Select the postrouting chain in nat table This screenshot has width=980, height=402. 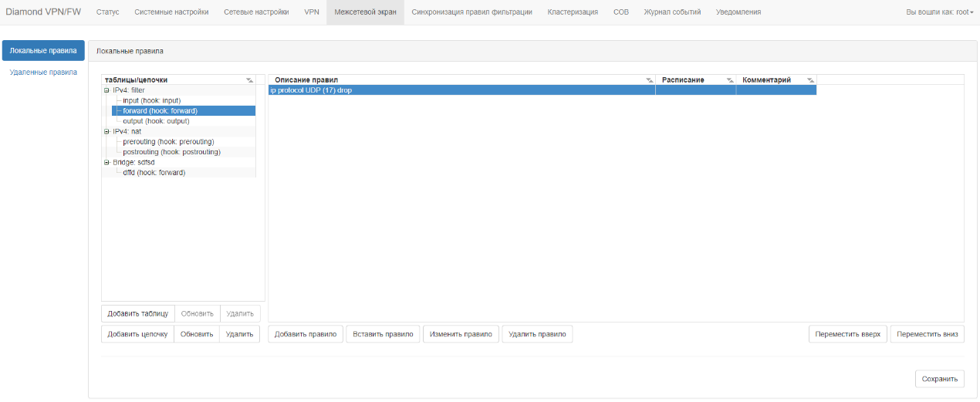pyautogui.click(x=171, y=152)
